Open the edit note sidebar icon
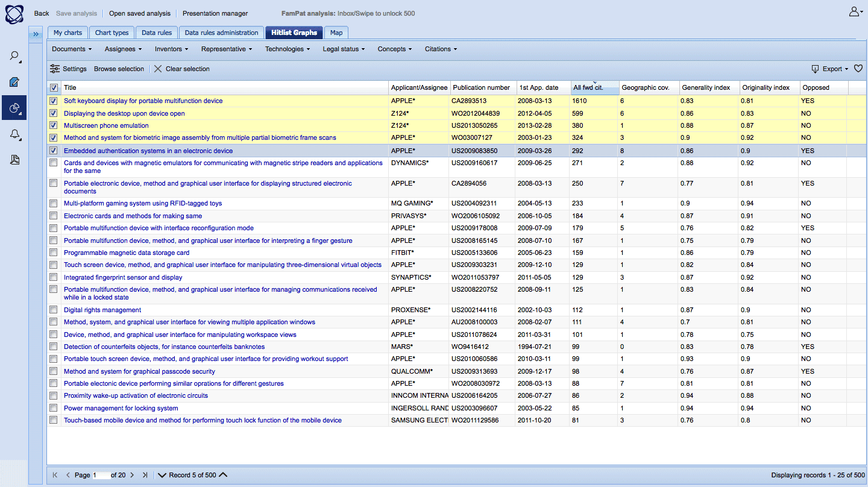868x487 pixels. (14, 82)
